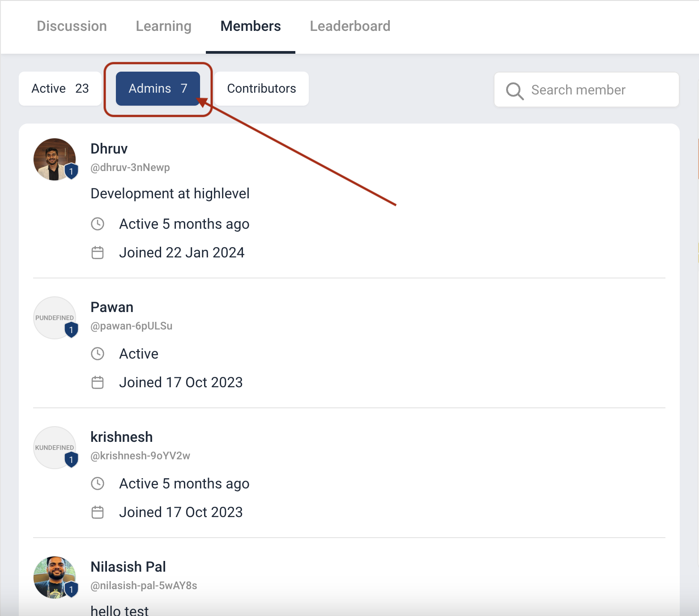
Task: Click clock icon in Pawan's Active row
Action: coord(98,354)
